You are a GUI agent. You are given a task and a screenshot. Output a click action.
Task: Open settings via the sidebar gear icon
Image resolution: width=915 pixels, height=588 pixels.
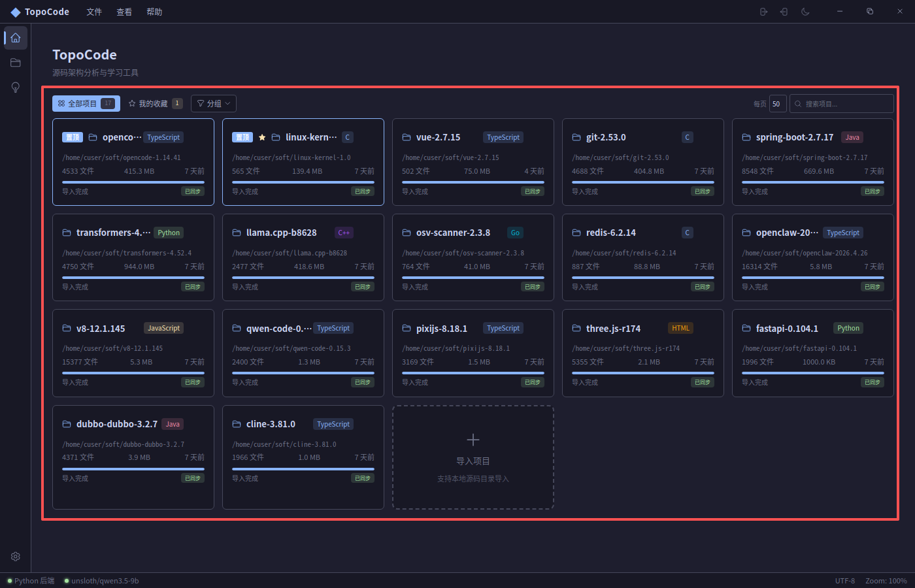pos(16,557)
